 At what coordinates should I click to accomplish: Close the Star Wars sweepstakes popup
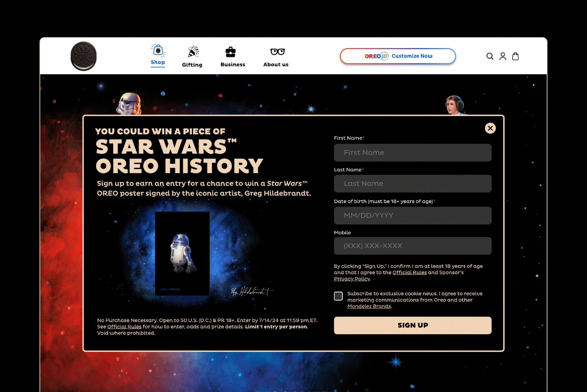pos(490,128)
